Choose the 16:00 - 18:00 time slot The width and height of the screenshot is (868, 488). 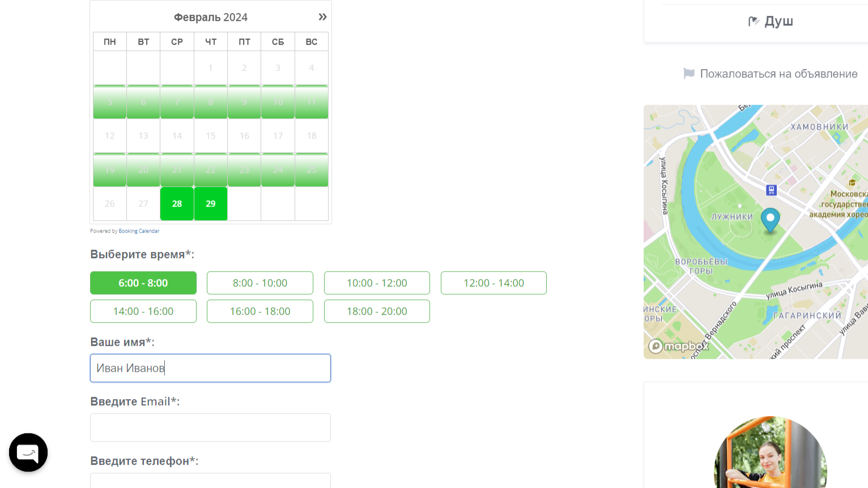[x=260, y=311]
